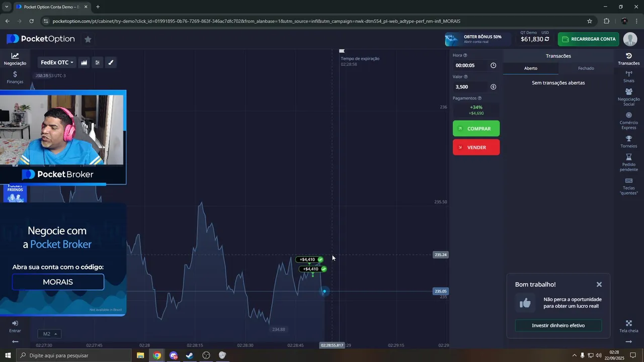Click the Entrar login icon
Image resolution: width=644 pixels, height=362 pixels.
(15, 326)
